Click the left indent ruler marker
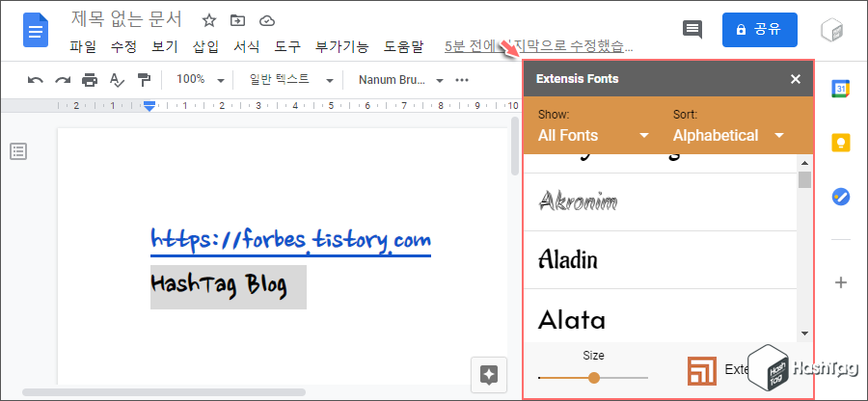This screenshot has width=868, height=401. pos(149,106)
